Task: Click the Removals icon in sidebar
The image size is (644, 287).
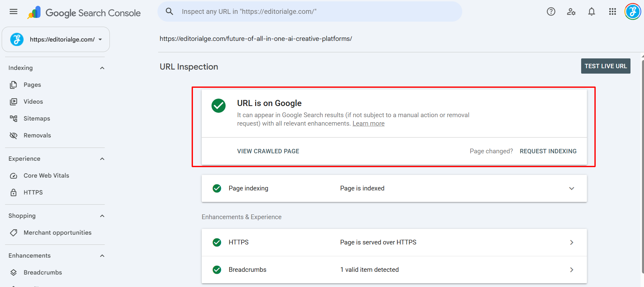Action: pyautogui.click(x=14, y=135)
